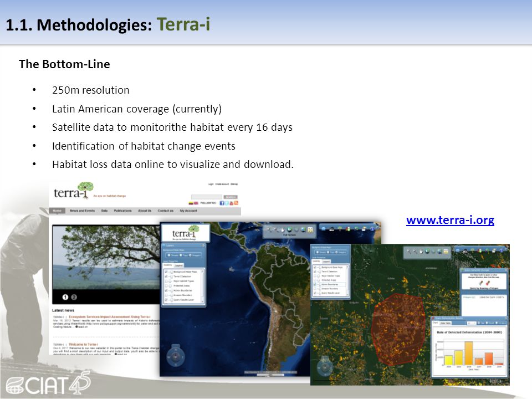Select zoom-out tool in middle map toolbar
Image resolution: width=532 pixels, height=399 pixels.
point(275,229)
